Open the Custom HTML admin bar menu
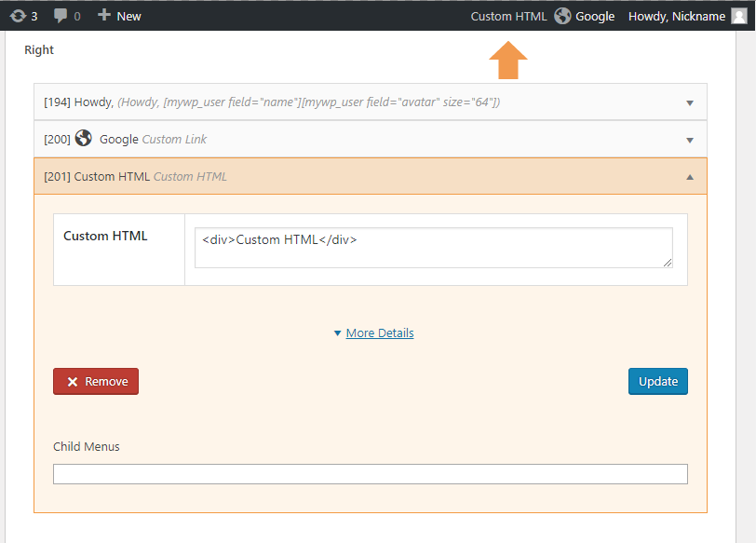Screen dimensions: 756x543 pos(508,15)
